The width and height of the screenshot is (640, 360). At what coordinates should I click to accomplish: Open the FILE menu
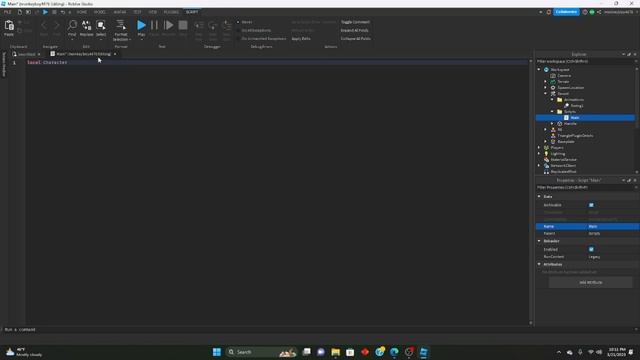pyautogui.click(x=7, y=12)
